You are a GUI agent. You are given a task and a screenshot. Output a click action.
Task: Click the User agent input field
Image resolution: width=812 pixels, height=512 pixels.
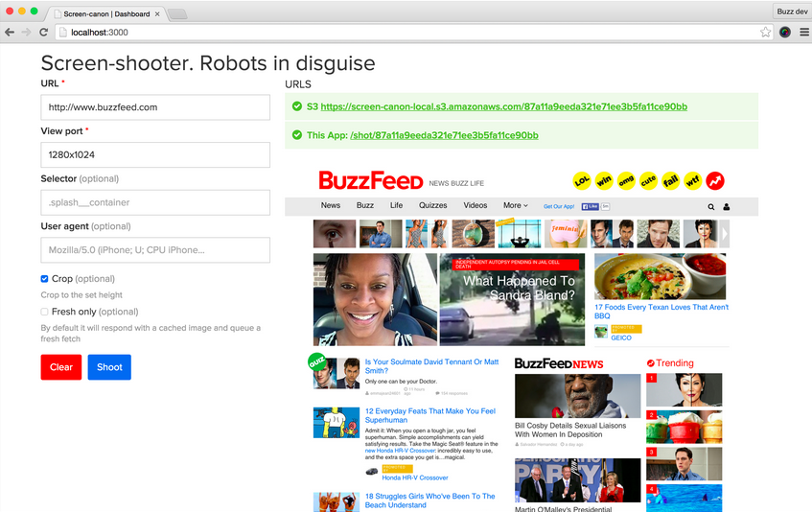point(155,250)
